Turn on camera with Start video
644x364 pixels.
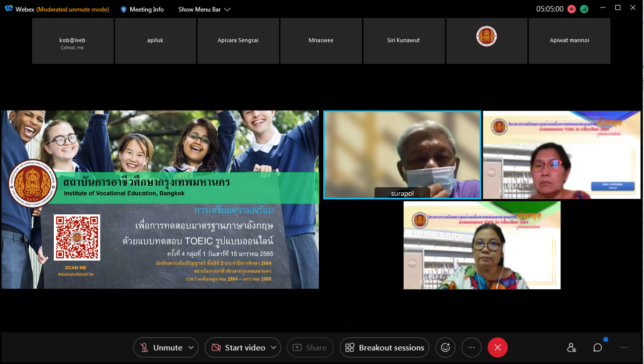(238, 347)
